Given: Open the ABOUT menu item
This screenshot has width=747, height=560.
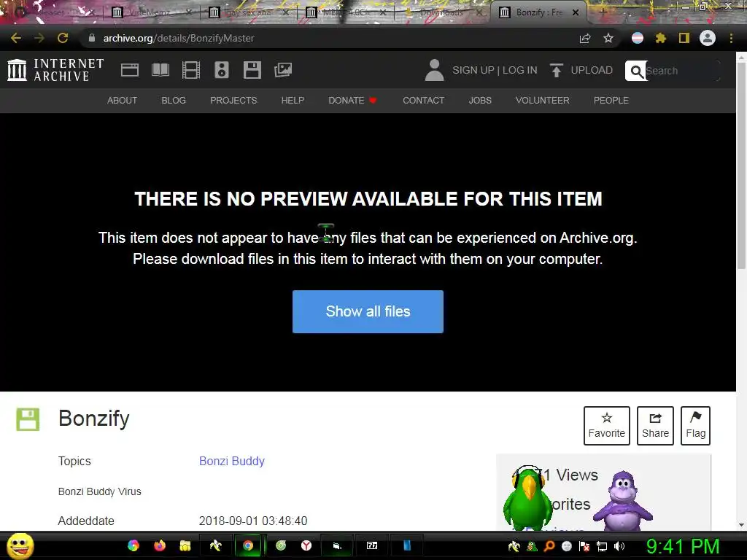Looking at the screenshot, I should [122, 101].
